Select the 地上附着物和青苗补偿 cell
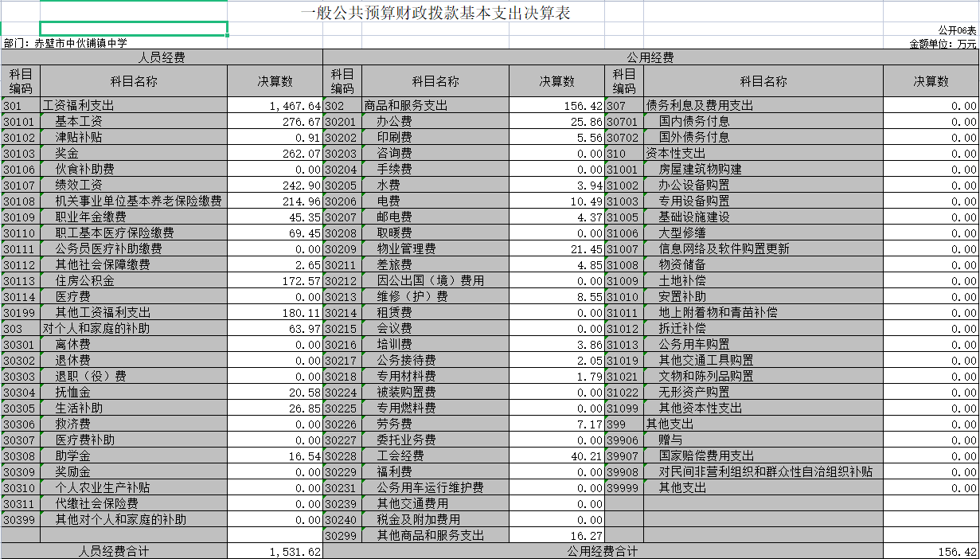 pos(763,312)
